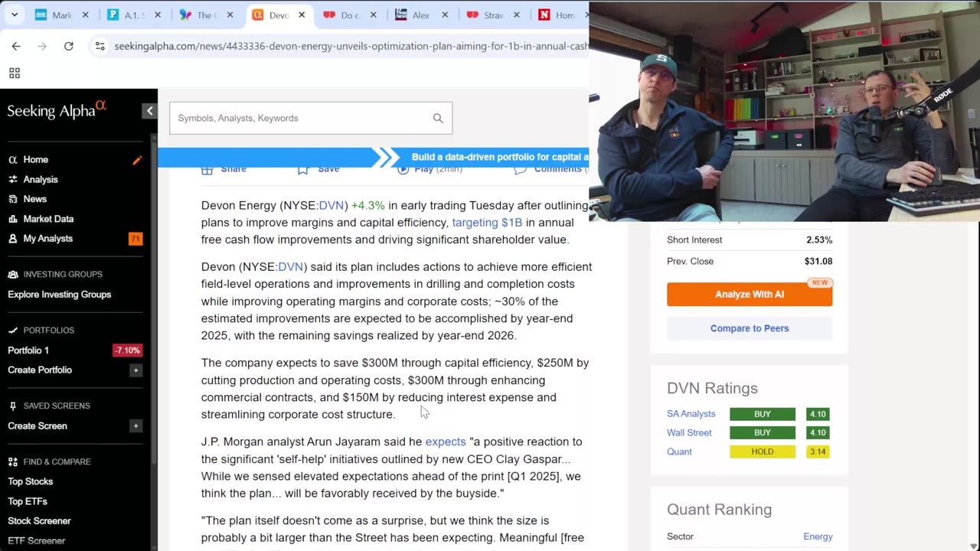
Task: Click the magnifier search icon in search box
Action: pos(438,118)
